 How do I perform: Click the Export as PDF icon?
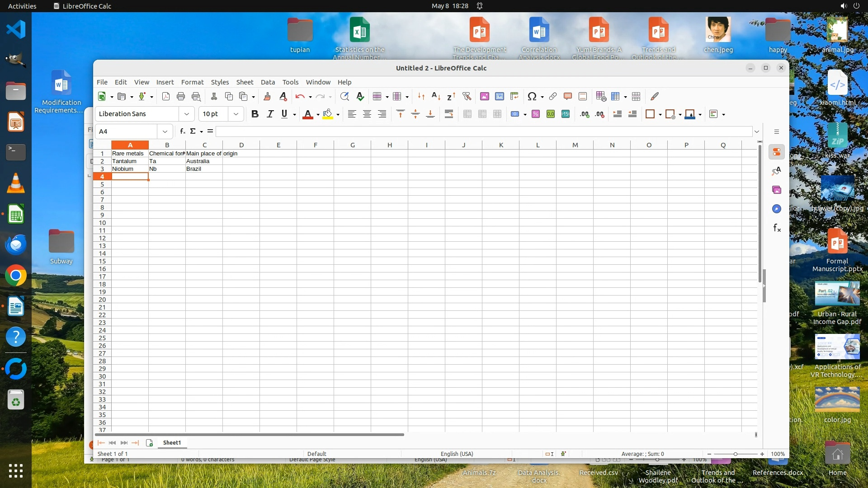point(166,96)
